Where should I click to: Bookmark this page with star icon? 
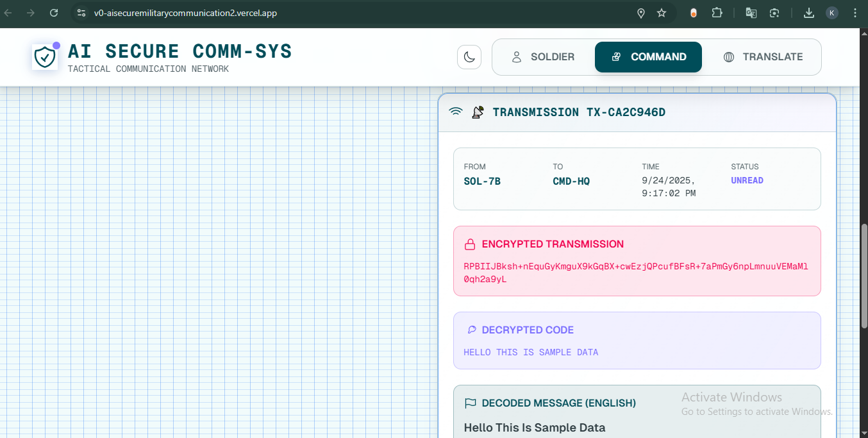point(662,13)
